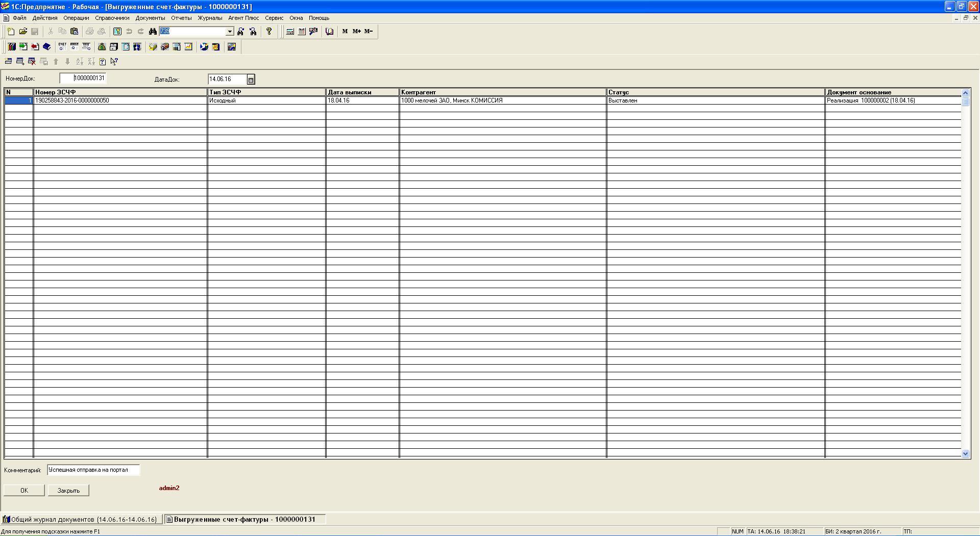This screenshot has height=536, width=980.
Task: Open the journals bookshelf icon
Action: tap(11, 47)
